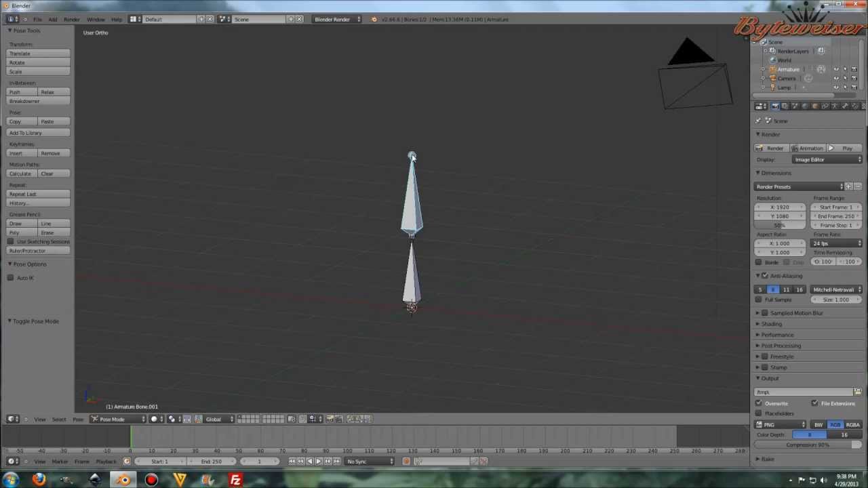Open the Scene properties tab icon

pyautogui.click(x=795, y=106)
